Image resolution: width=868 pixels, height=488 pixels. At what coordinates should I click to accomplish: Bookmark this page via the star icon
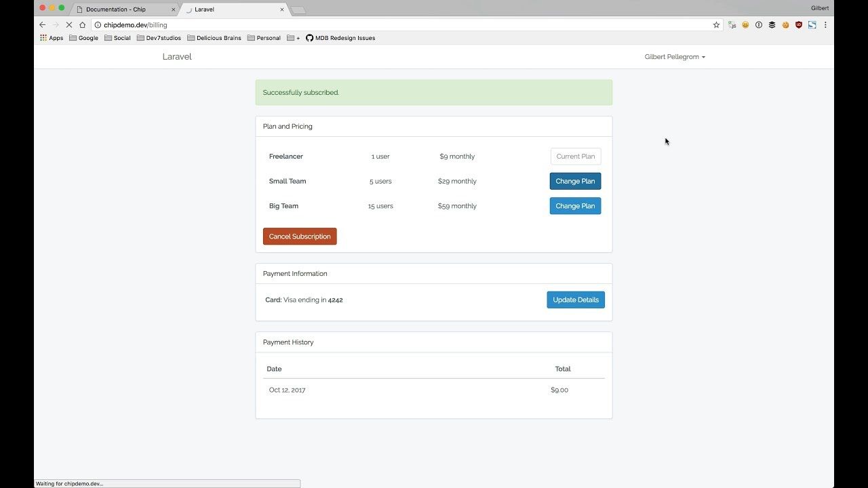(716, 24)
